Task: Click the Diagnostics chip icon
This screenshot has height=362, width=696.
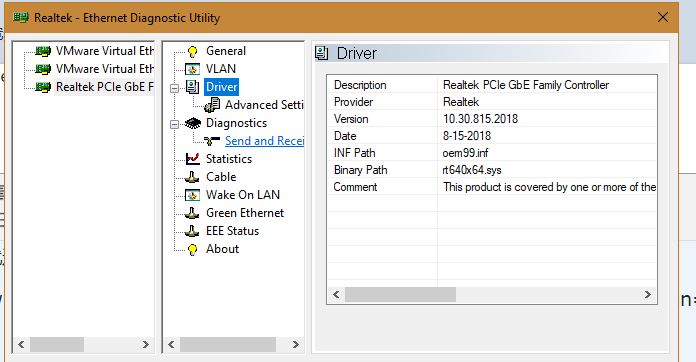Action: (193, 123)
